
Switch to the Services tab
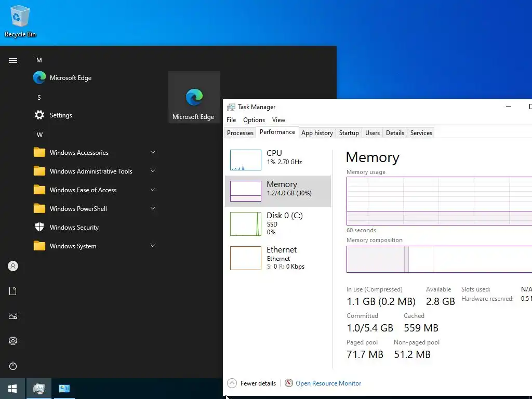point(421,132)
